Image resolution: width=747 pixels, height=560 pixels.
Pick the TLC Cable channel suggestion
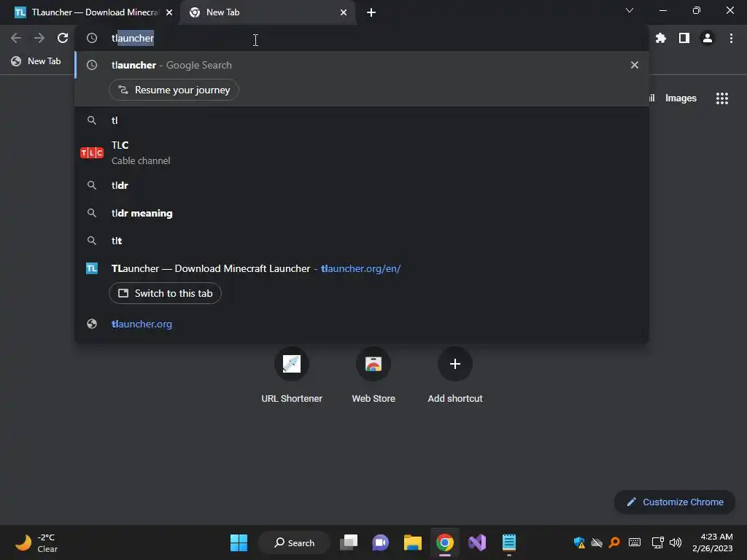(362, 152)
